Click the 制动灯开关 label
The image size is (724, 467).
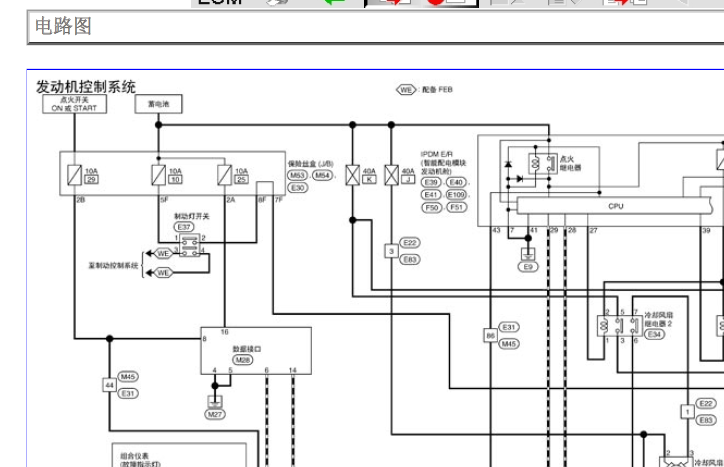192,216
